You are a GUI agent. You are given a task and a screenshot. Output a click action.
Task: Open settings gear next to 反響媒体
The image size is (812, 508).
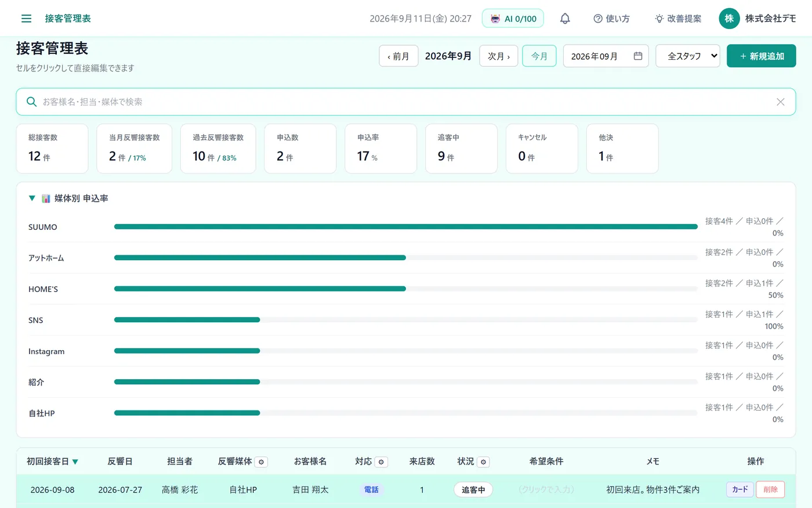click(x=262, y=462)
